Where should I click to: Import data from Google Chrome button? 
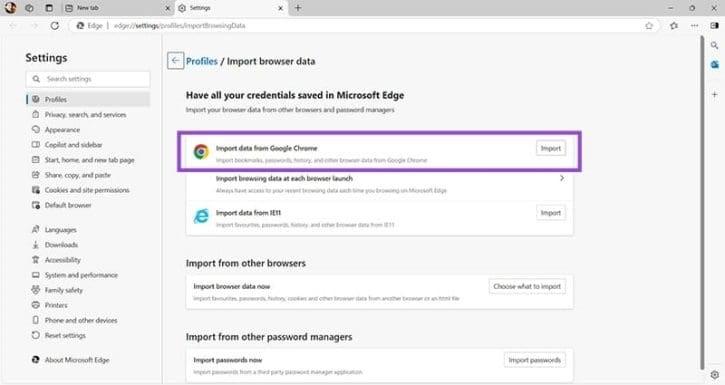(551, 148)
